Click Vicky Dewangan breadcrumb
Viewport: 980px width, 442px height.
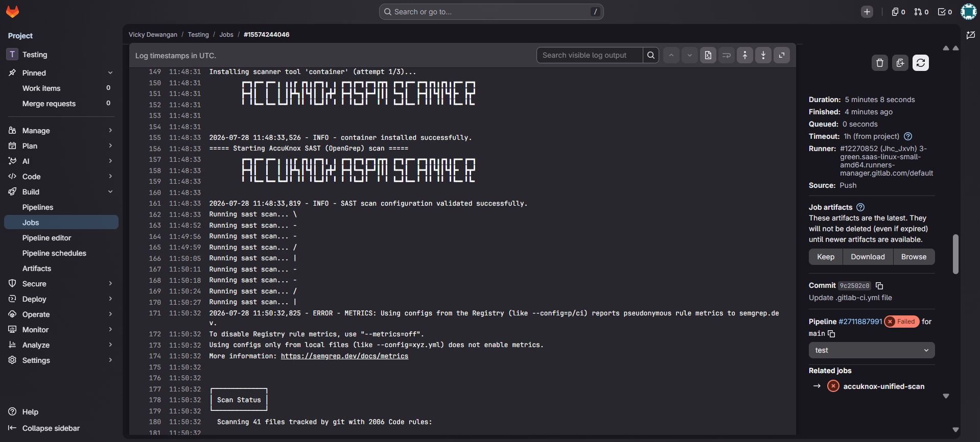(x=153, y=35)
